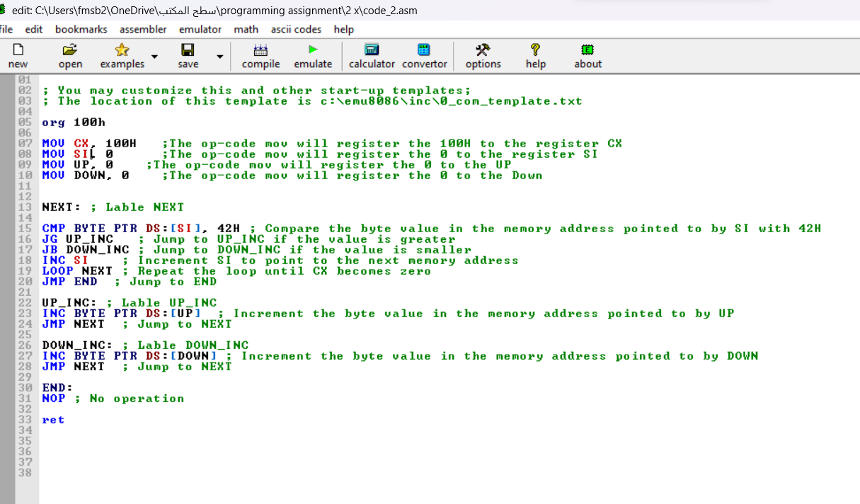Open the options settings
The width and height of the screenshot is (860, 504).
coord(483,56)
